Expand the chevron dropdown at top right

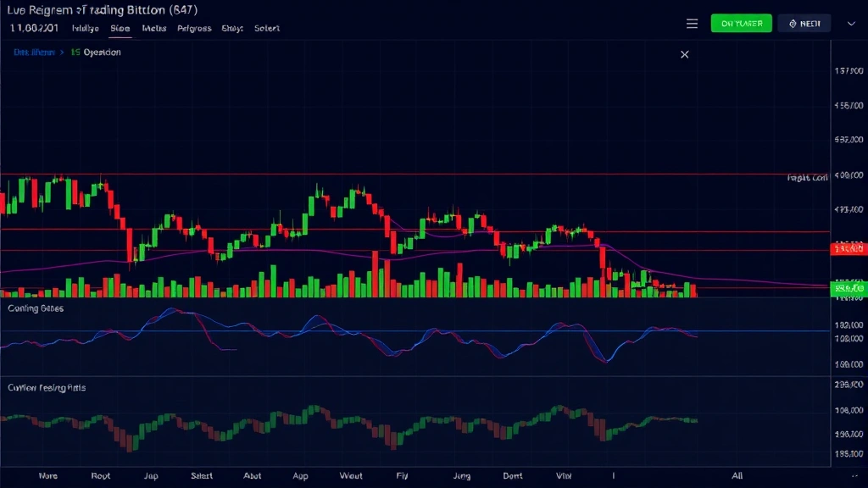[x=851, y=24]
